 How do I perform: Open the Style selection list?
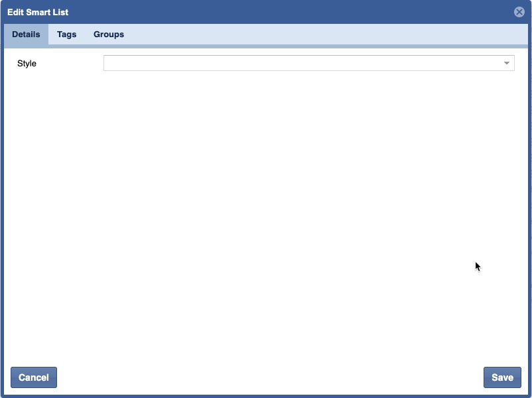(x=507, y=63)
